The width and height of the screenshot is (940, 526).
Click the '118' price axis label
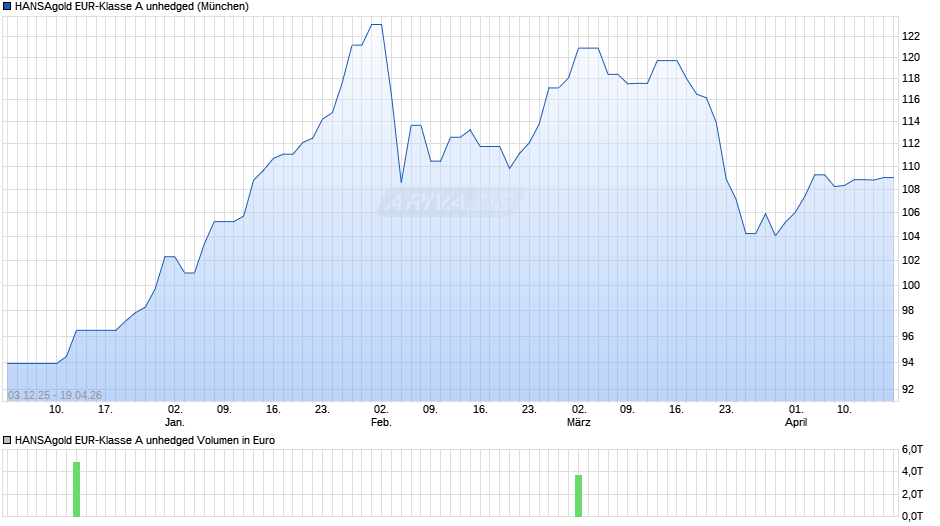pyautogui.click(x=911, y=79)
